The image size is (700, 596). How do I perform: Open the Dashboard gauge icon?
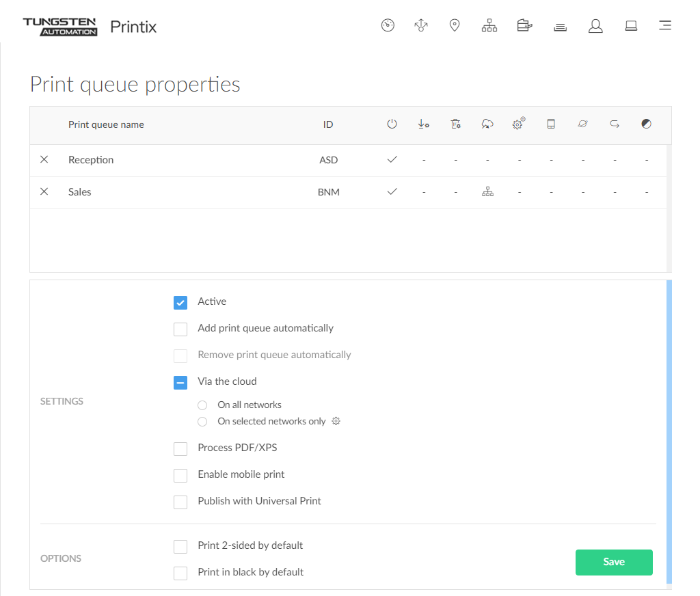[x=388, y=26]
